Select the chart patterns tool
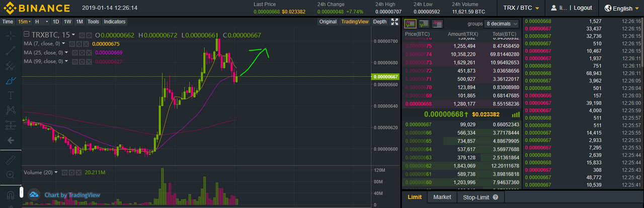 10,110
